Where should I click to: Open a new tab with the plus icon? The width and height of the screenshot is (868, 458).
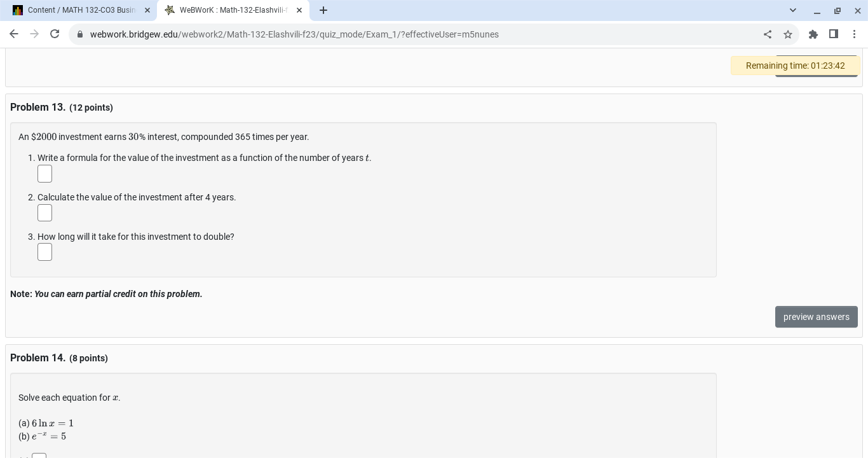323,10
